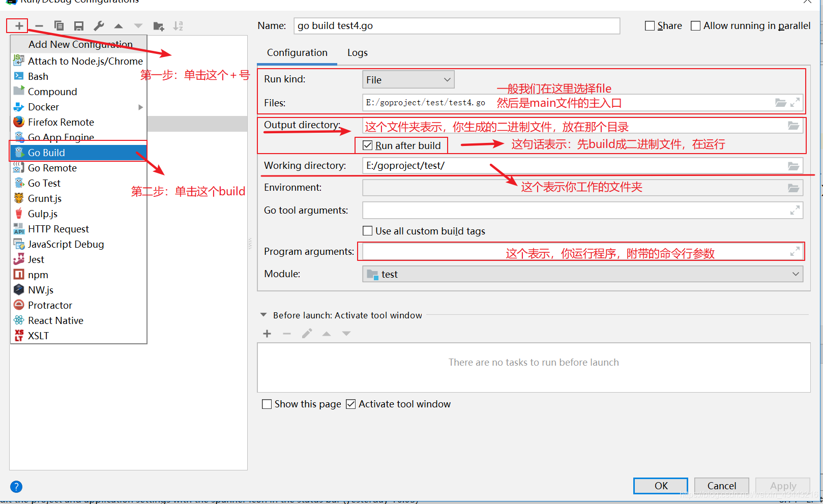Image resolution: width=823 pixels, height=504 pixels.
Task: Click the minus Remove Configuration icon
Action: (39, 26)
